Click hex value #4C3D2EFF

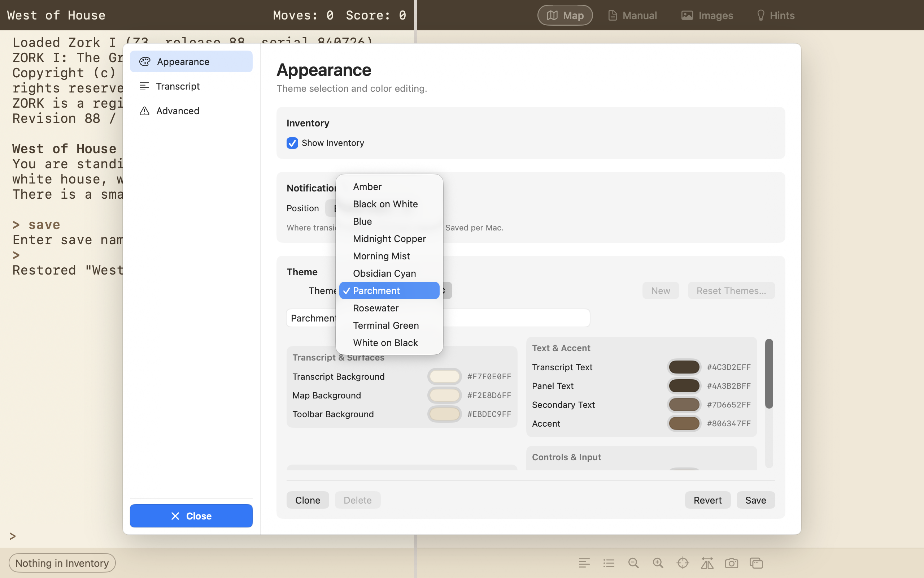[x=729, y=367]
